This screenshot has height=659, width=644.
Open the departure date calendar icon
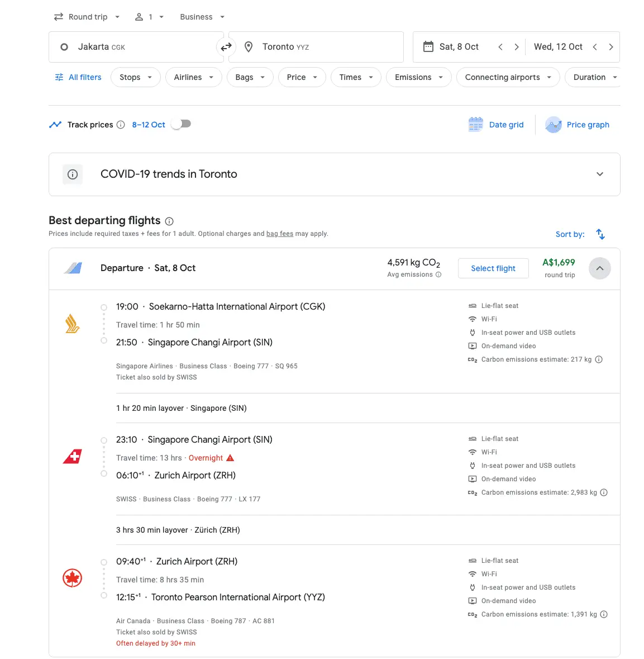click(x=428, y=46)
